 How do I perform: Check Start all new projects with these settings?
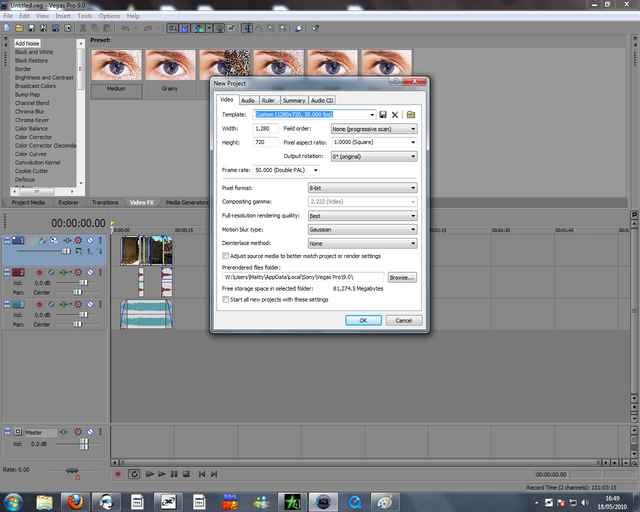point(225,300)
